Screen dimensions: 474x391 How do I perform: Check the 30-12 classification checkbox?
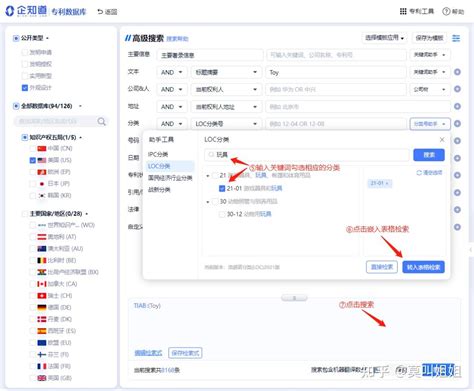222,214
